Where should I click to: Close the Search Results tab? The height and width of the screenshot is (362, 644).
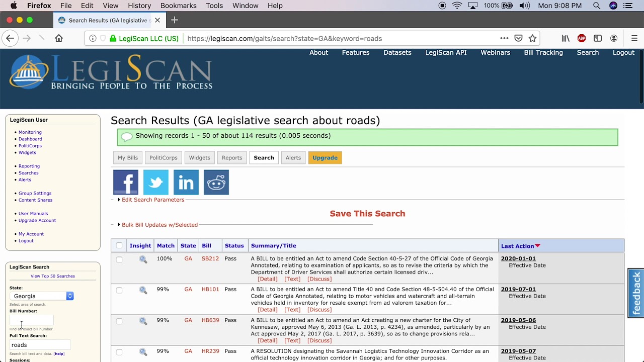(x=157, y=20)
